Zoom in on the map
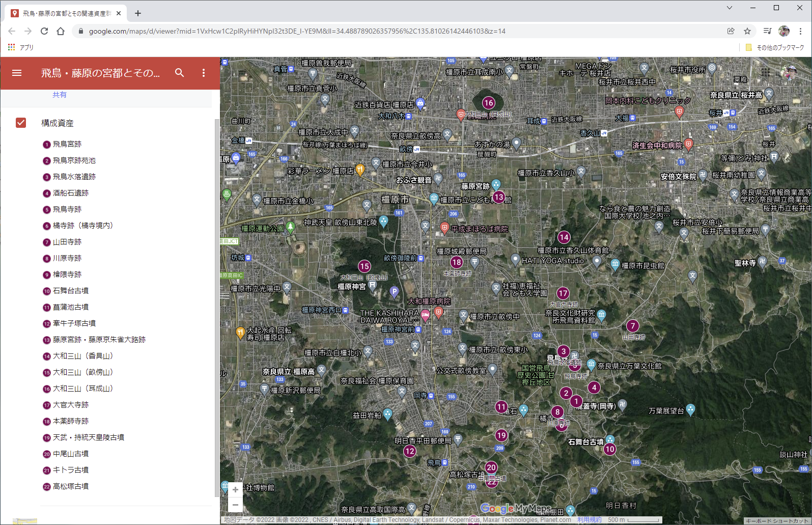 click(x=235, y=490)
